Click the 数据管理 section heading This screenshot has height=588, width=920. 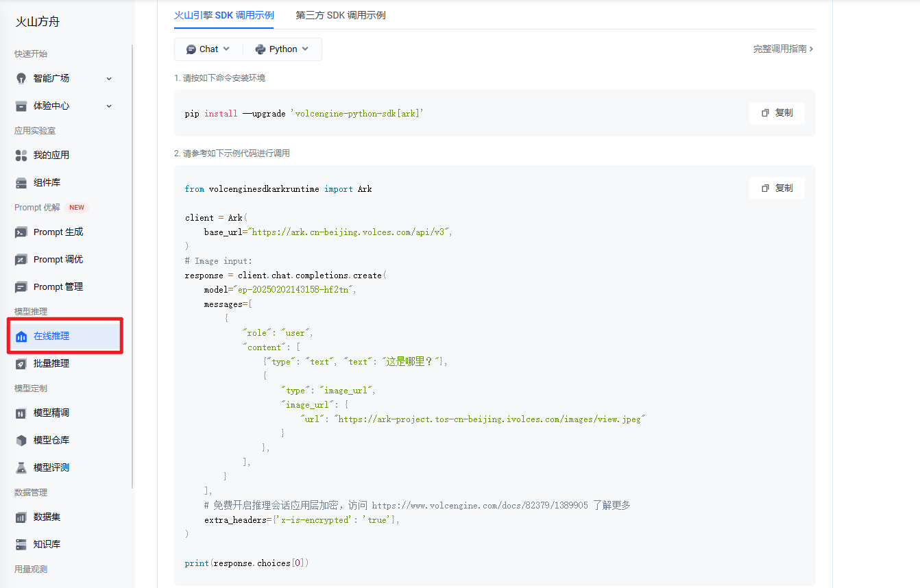31,493
